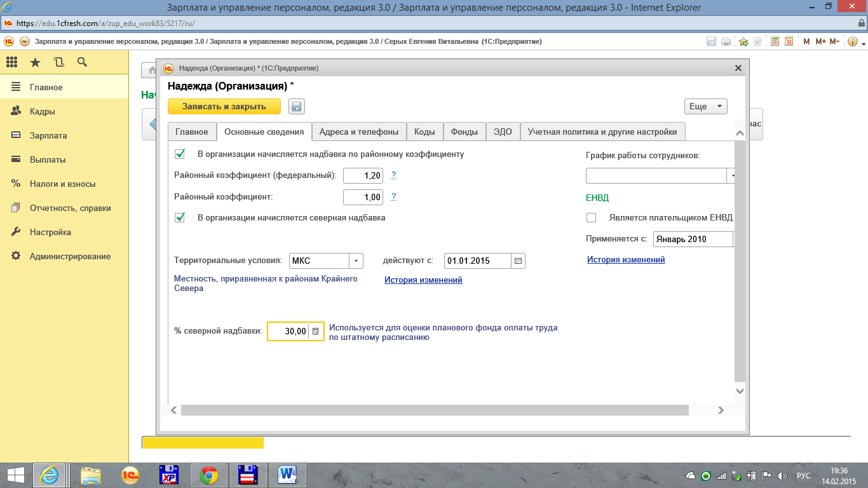Viewport: 868px width, 488px height.
Task: Click the Районный коэффициент 1,00 field
Action: [363, 197]
